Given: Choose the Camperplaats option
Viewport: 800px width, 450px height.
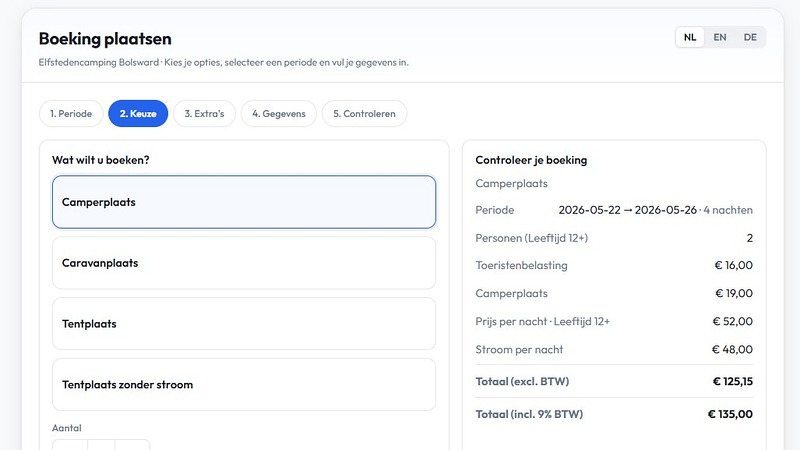Looking at the screenshot, I should (244, 202).
